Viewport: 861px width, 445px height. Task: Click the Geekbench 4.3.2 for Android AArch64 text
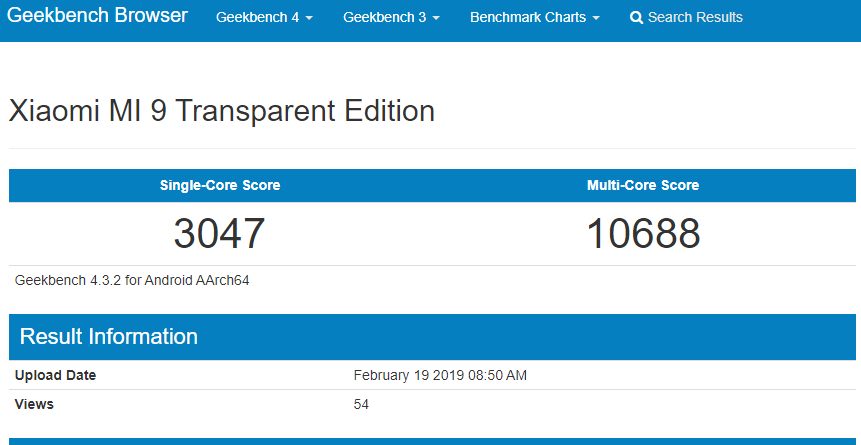point(132,281)
